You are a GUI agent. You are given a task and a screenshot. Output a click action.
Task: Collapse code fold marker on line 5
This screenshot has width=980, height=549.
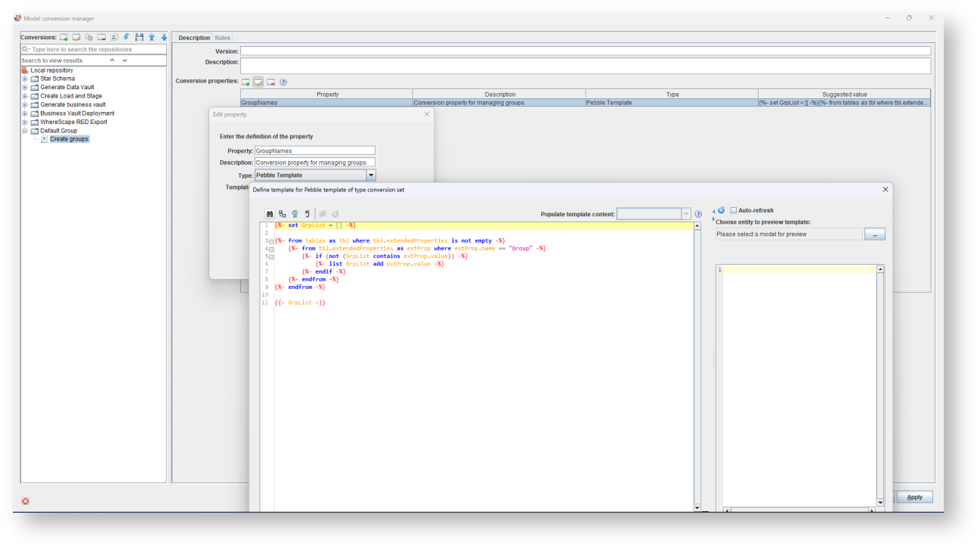(271, 256)
